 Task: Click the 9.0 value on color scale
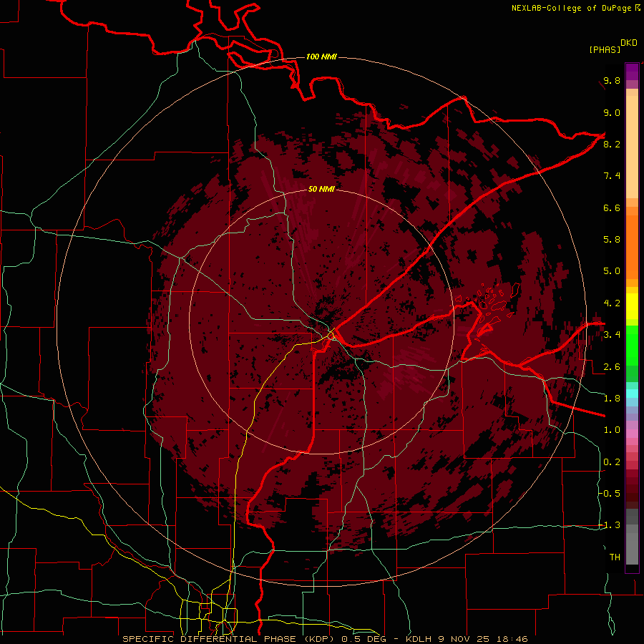click(x=612, y=112)
